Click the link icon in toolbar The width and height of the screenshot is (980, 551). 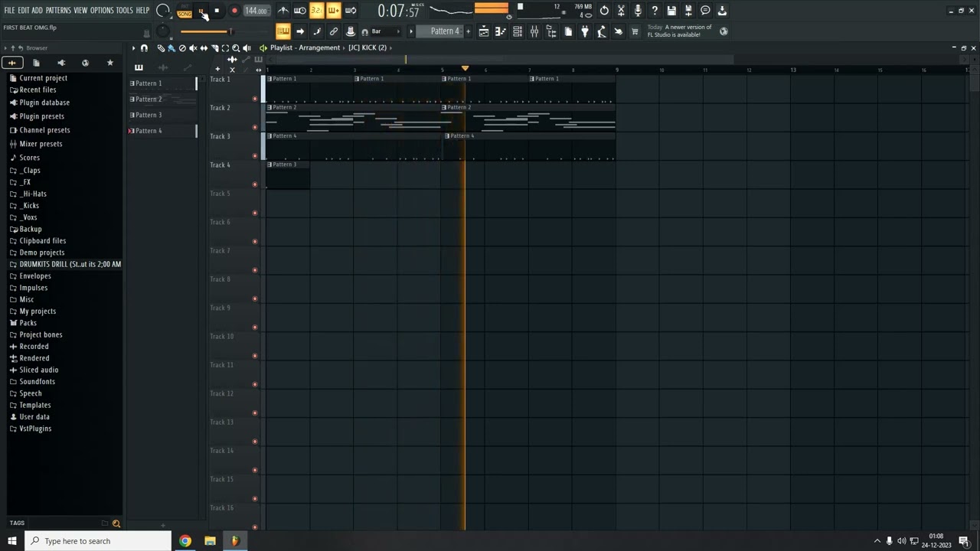334,31
